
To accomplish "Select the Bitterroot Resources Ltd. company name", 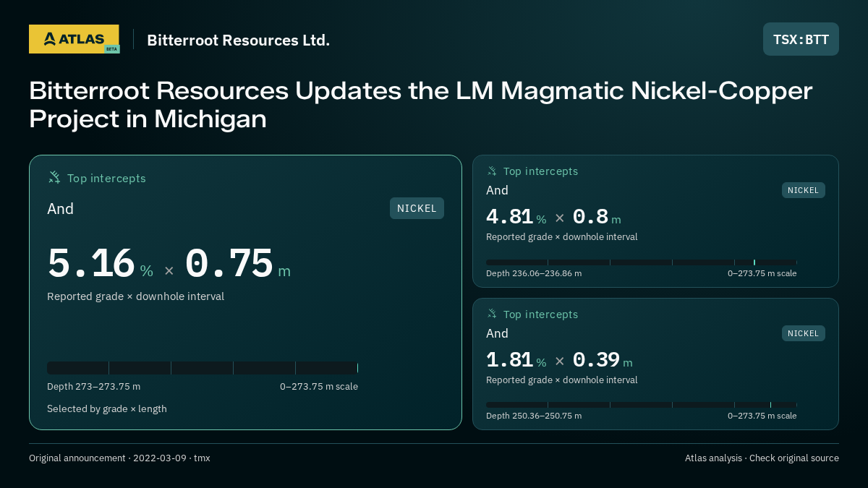I will pyautogui.click(x=239, y=40).
